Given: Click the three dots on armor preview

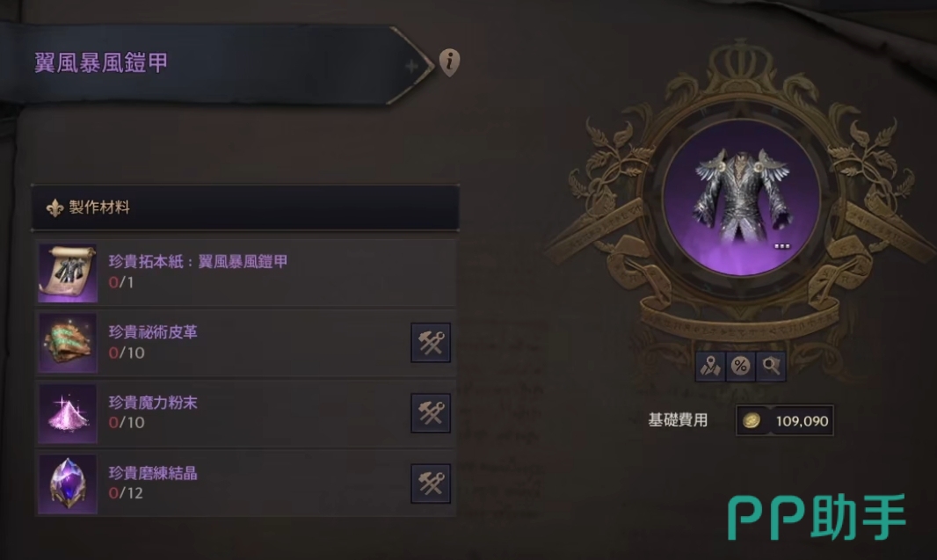Looking at the screenshot, I should 781,245.
